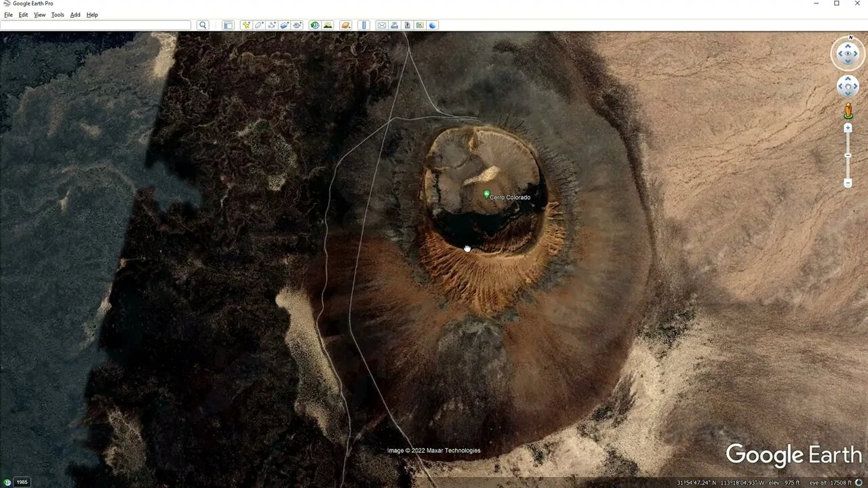The width and height of the screenshot is (868, 488).
Task: Click the eye alt 17508 ft readout
Action: 829,483
